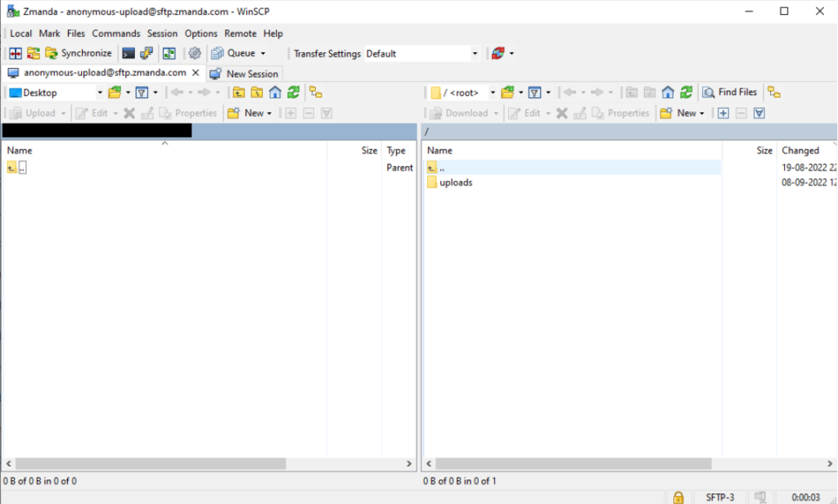838x504 pixels.
Task: Close the anonymous-upload session tab
Action: [x=196, y=73]
